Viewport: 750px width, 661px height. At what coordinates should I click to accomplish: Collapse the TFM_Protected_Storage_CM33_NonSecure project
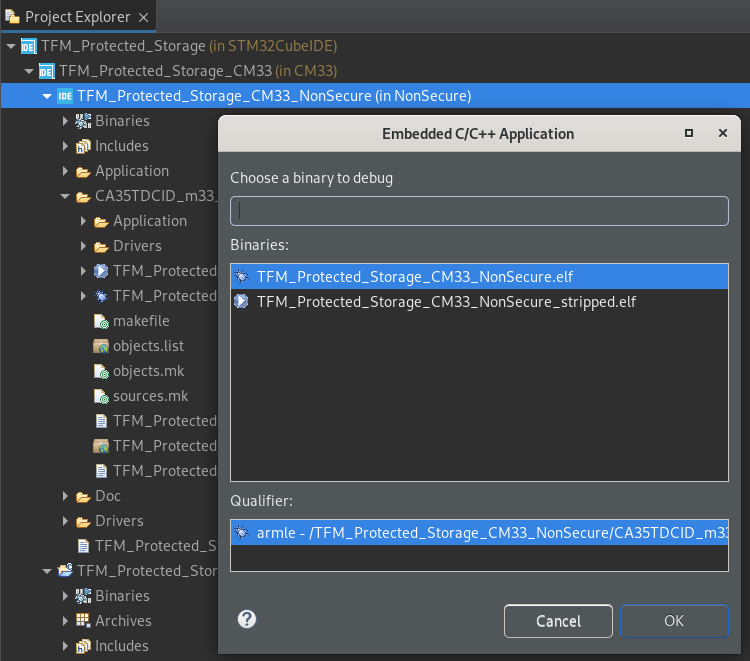(x=47, y=96)
